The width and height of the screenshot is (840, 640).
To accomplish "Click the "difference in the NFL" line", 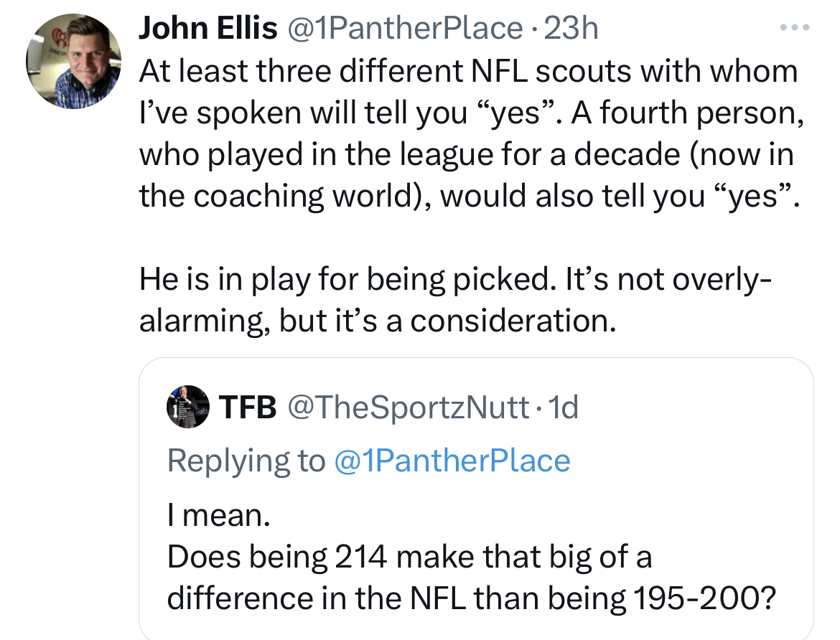I will coord(472,598).
